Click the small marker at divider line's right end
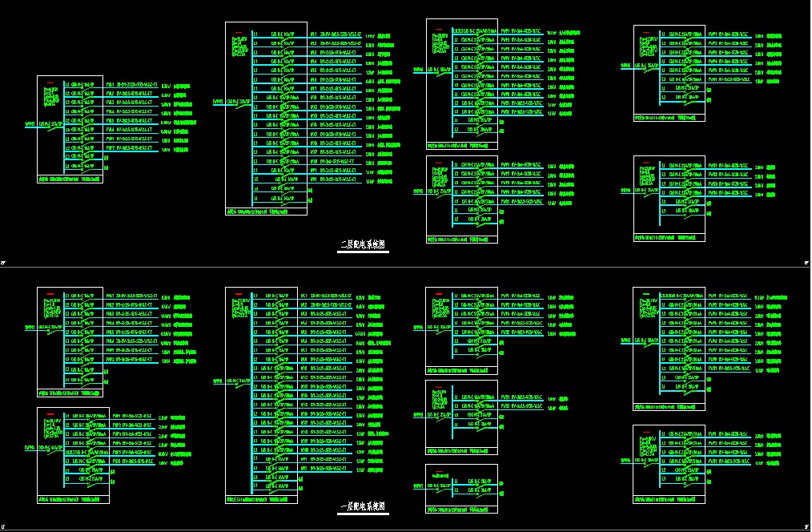 (x=806, y=263)
